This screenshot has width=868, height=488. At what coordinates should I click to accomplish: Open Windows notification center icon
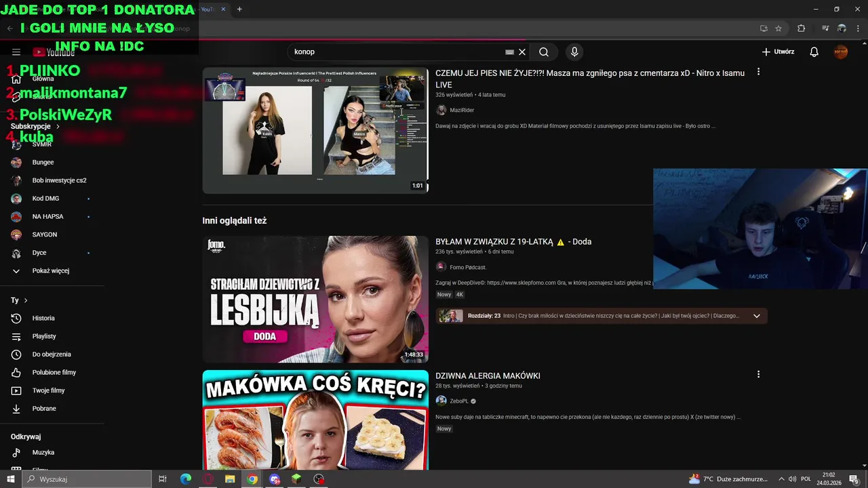[854, 479]
